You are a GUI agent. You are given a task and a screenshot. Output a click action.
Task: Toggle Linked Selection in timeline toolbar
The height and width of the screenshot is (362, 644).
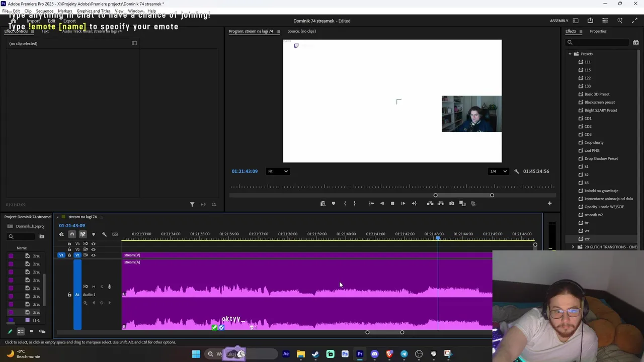point(83,234)
